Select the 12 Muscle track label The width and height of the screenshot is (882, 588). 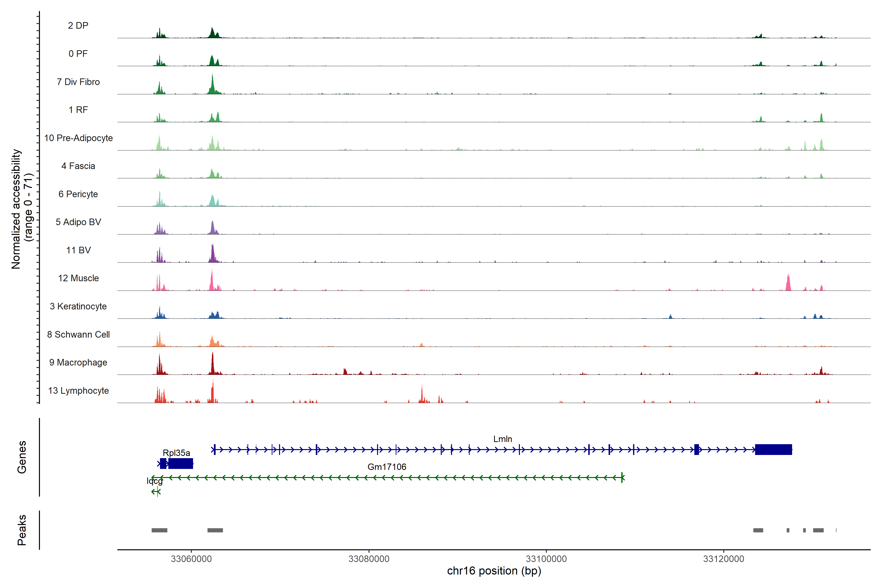click(x=78, y=278)
